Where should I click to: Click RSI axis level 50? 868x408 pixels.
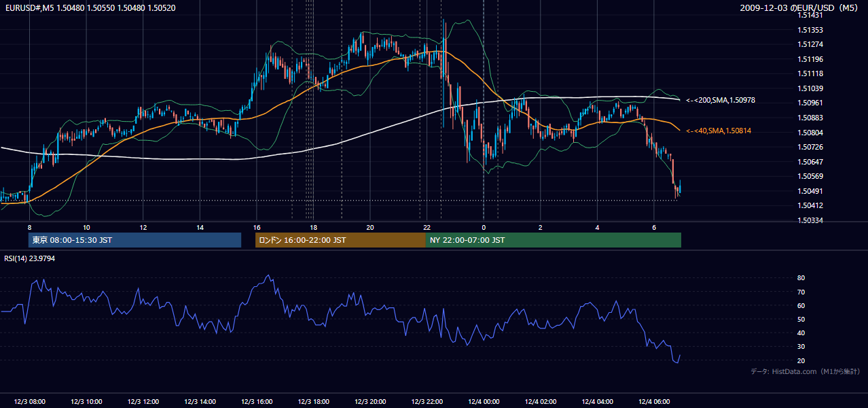click(x=801, y=319)
